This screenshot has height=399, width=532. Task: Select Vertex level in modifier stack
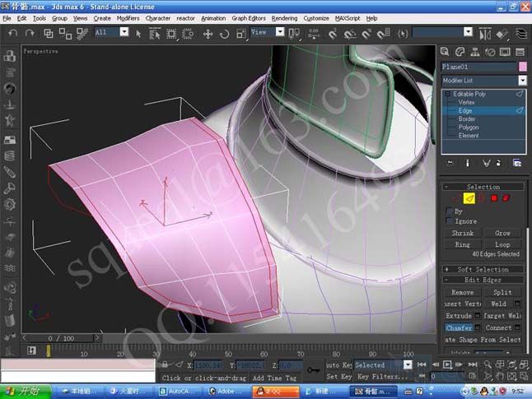coord(466,102)
